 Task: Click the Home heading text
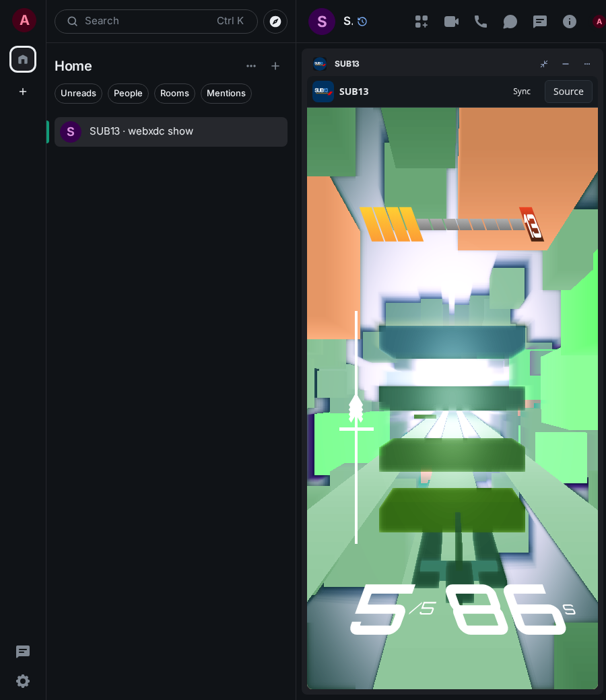[x=73, y=66]
